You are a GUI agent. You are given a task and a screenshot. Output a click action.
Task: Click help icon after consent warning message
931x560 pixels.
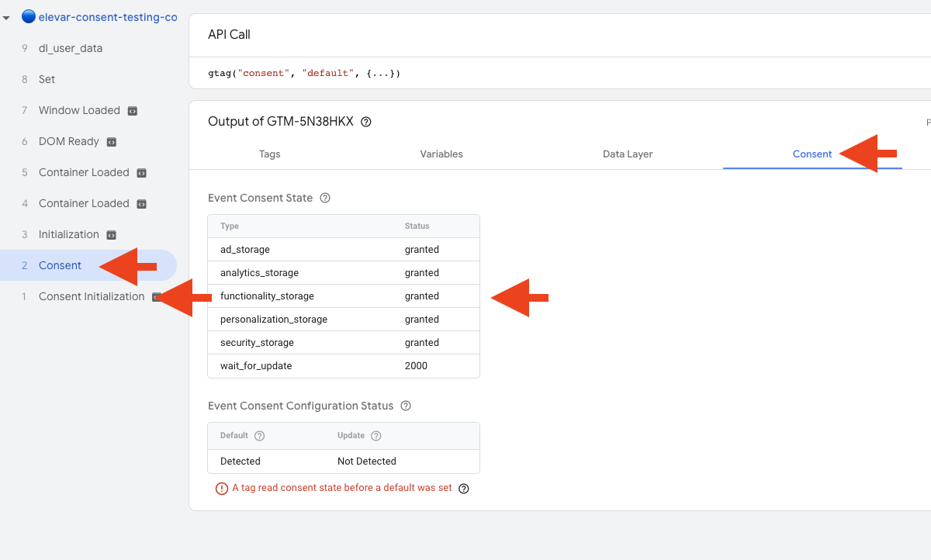464,489
